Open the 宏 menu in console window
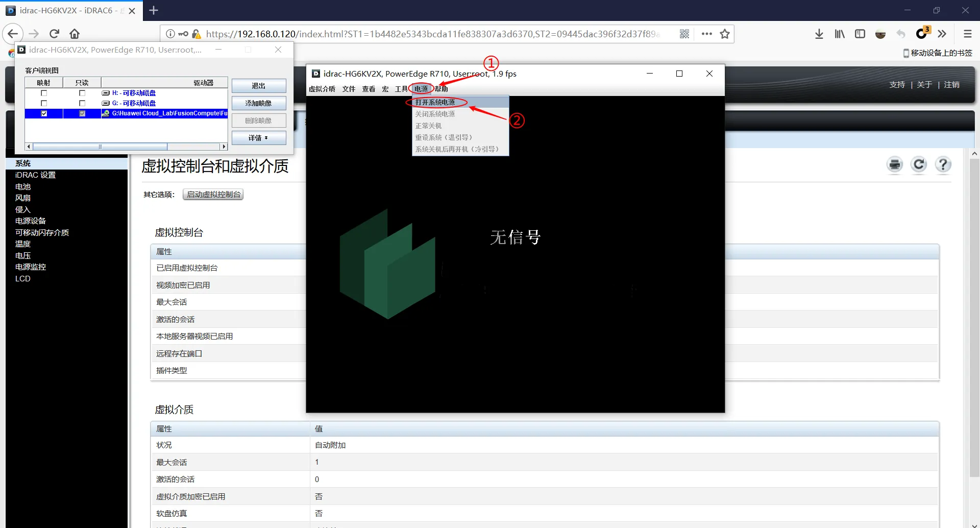Screen dimensions: 980x528 click(385, 89)
